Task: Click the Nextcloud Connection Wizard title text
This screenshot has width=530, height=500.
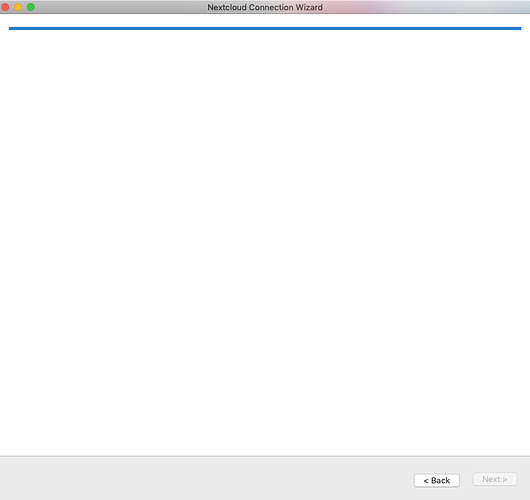Action: pyautogui.click(x=265, y=7)
